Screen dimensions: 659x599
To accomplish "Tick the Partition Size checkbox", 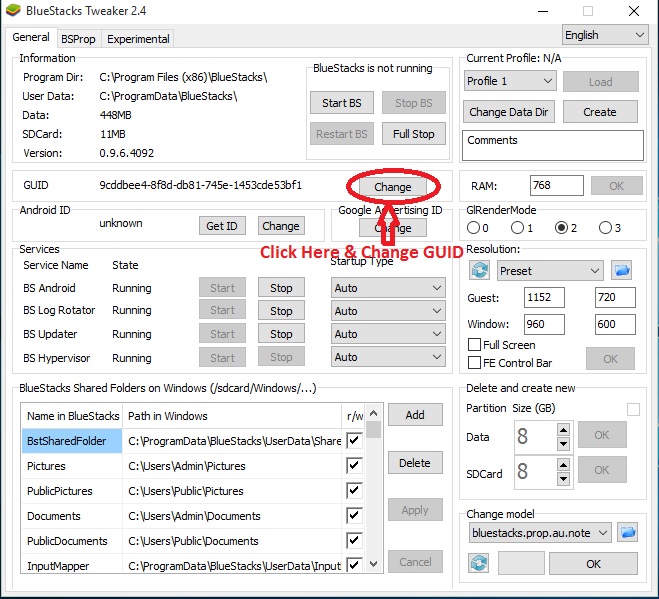I will 633,409.
